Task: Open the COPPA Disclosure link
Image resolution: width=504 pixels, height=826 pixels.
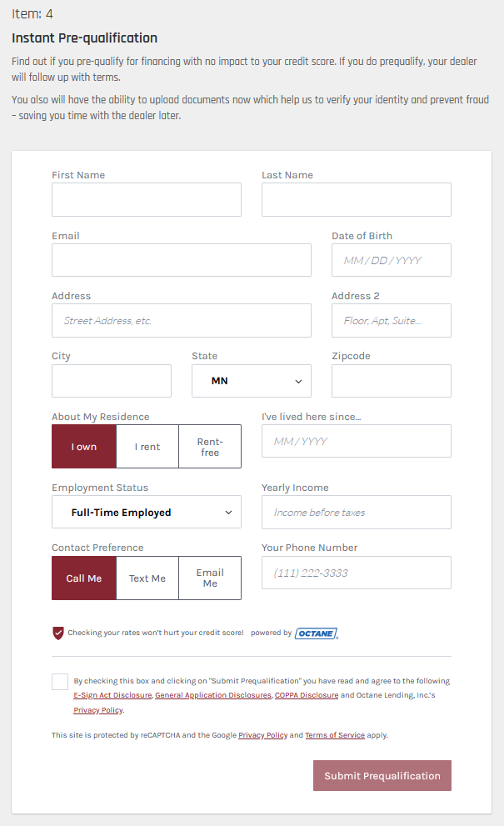Action: 307,695
